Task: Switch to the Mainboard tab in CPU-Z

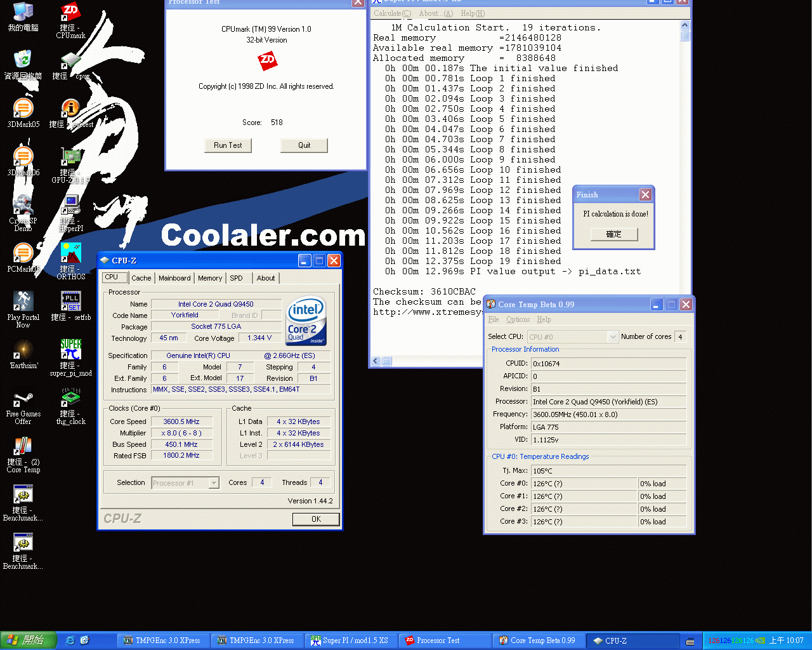Action: point(174,278)
